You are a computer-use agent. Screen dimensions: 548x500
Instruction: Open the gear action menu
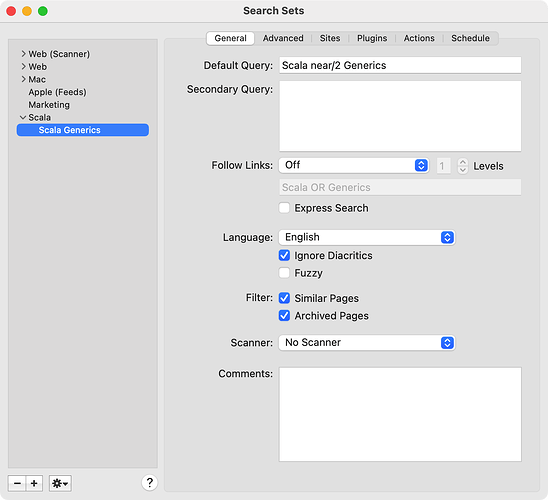pos(60,483)
